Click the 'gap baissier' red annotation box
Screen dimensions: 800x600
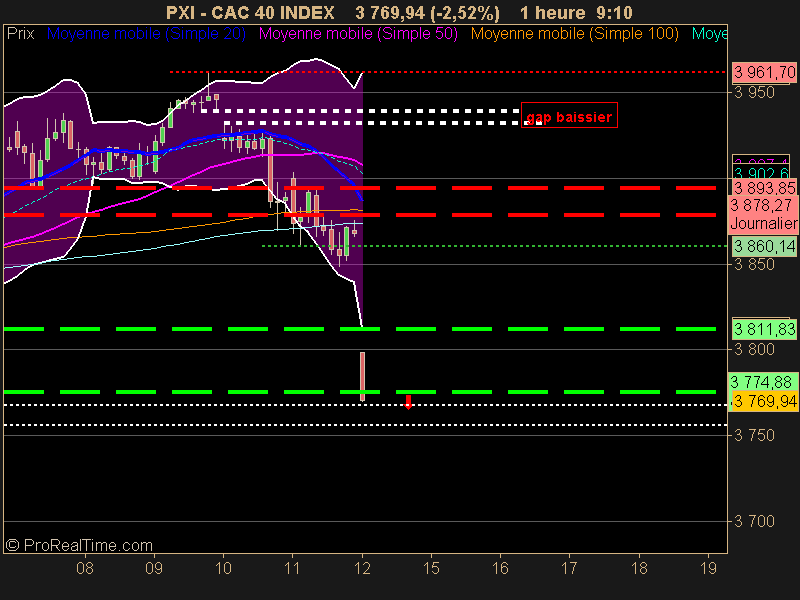tap(569, 115)
